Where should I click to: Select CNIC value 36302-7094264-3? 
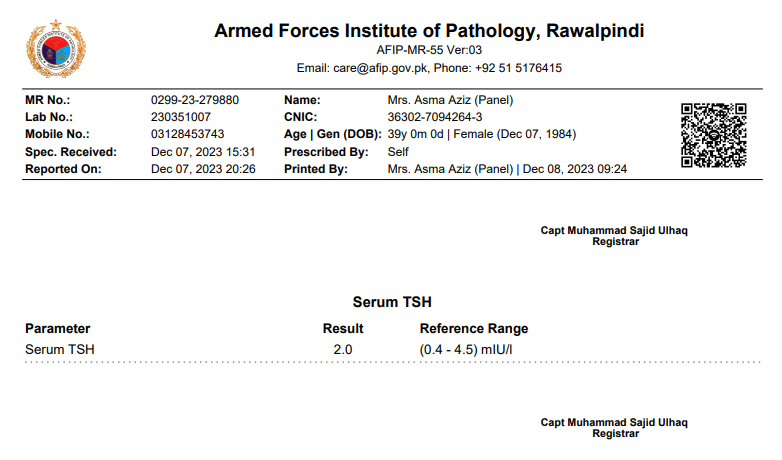point(435,117)
